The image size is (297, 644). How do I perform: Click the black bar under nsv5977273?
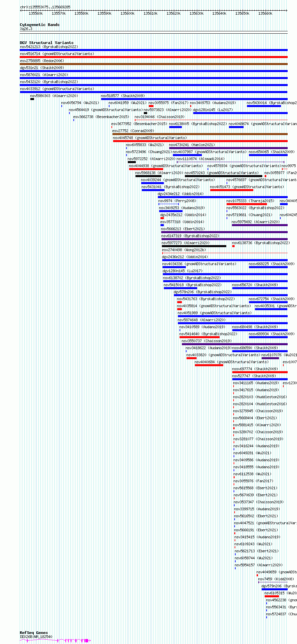click(194, 246)
